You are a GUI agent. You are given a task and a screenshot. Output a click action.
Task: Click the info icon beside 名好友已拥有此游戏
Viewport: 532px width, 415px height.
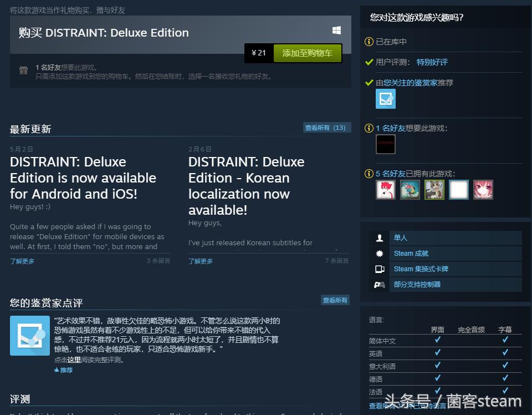coord(369,174)
